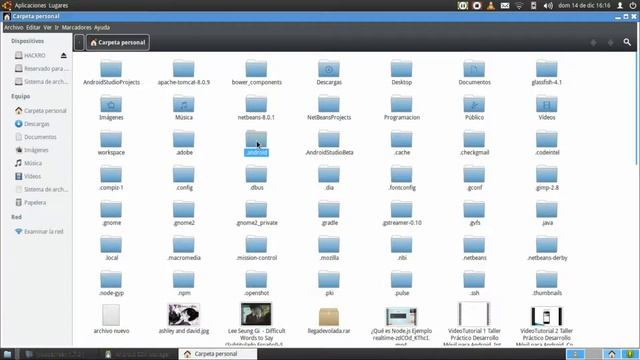Screen dimensions: 640x360
Task: Open the volume indicator in top panel
Action: point(548,5)
